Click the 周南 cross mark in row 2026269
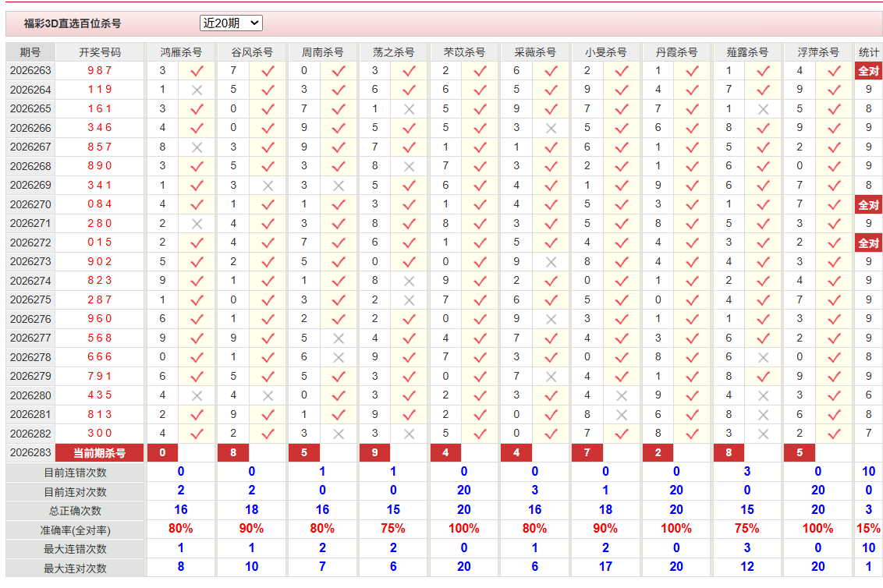The height and width of the screenshot is (588, 883). click(339, 186)
